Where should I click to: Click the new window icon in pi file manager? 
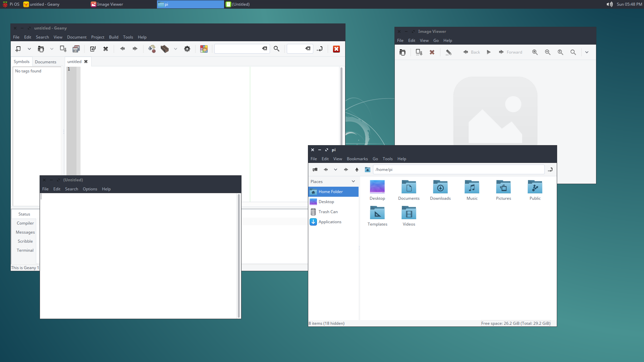pos(315,170)
